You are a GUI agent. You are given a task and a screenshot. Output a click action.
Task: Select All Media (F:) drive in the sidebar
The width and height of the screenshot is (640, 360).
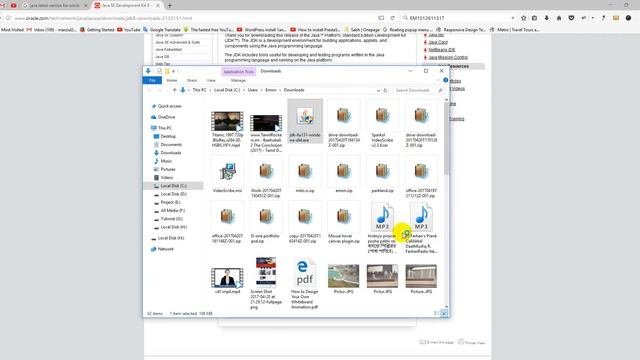point(172,211)
